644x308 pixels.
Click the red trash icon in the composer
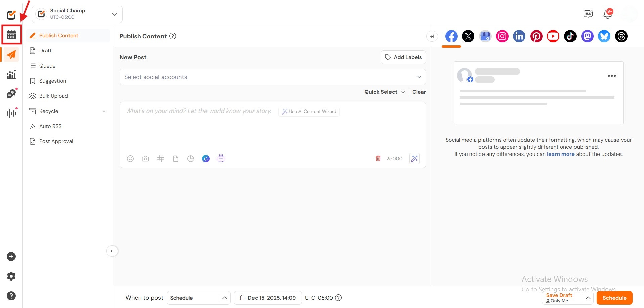(378, 158)
